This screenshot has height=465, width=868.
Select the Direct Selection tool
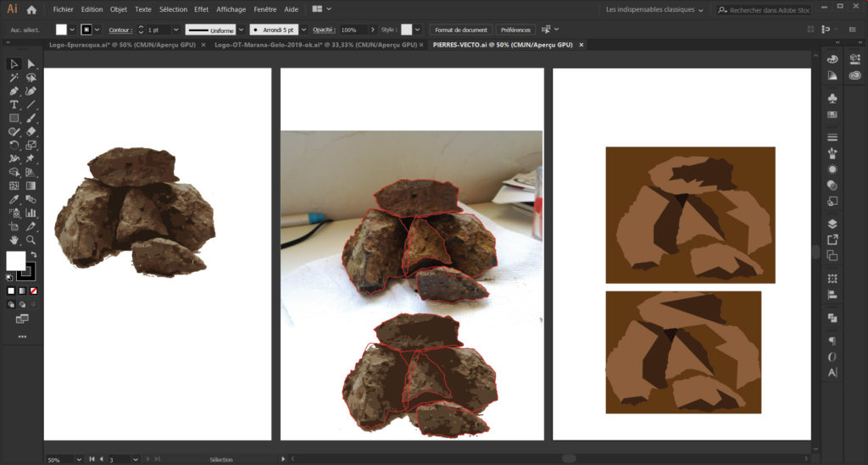click(31, 64)
